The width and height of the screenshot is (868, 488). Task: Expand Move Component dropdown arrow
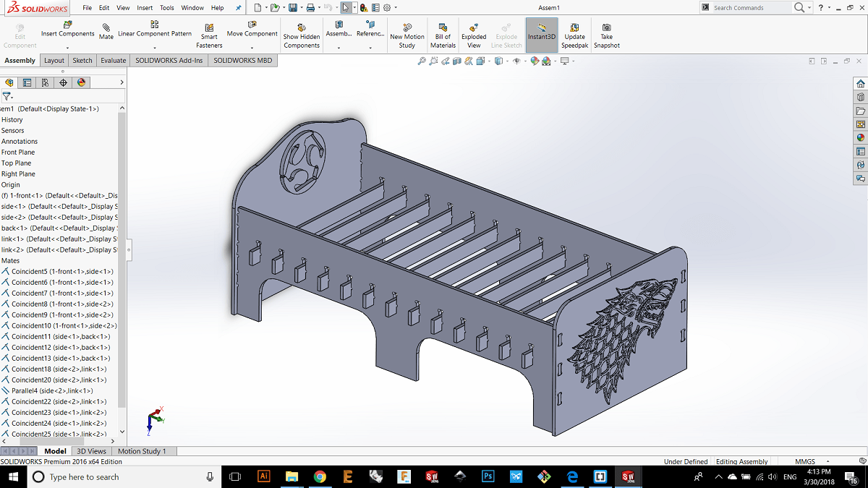pyautogui.click(x=252, y=48)
